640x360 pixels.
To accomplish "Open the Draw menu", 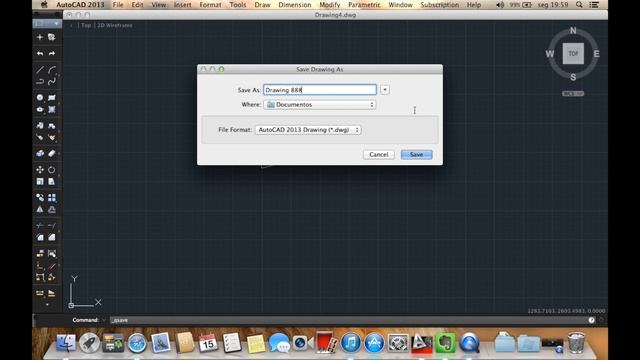I will [x=262, y=5].
